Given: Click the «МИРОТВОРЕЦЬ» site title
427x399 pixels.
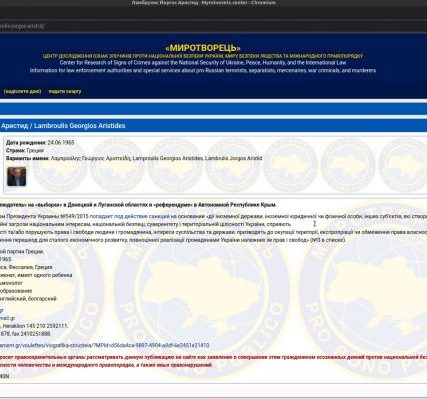Looking at the screenshot, I should tap(203, 48).
